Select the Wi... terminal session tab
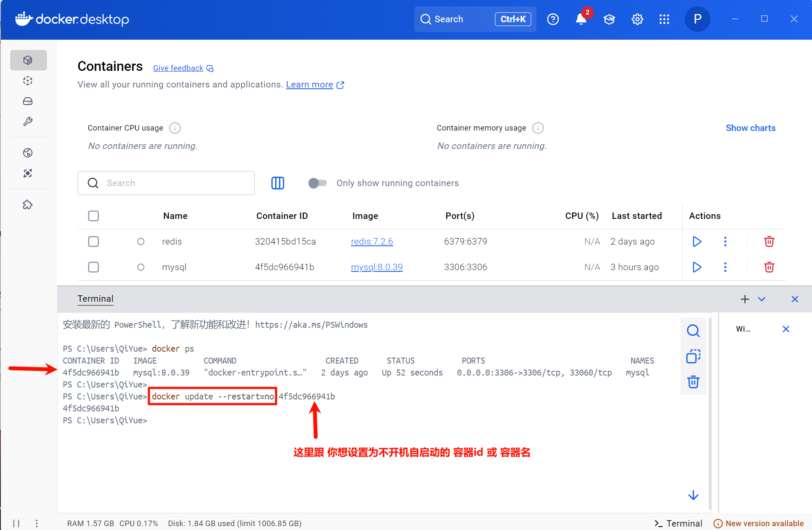The width and height of the screenshot is (812, 530). point(743,329)
